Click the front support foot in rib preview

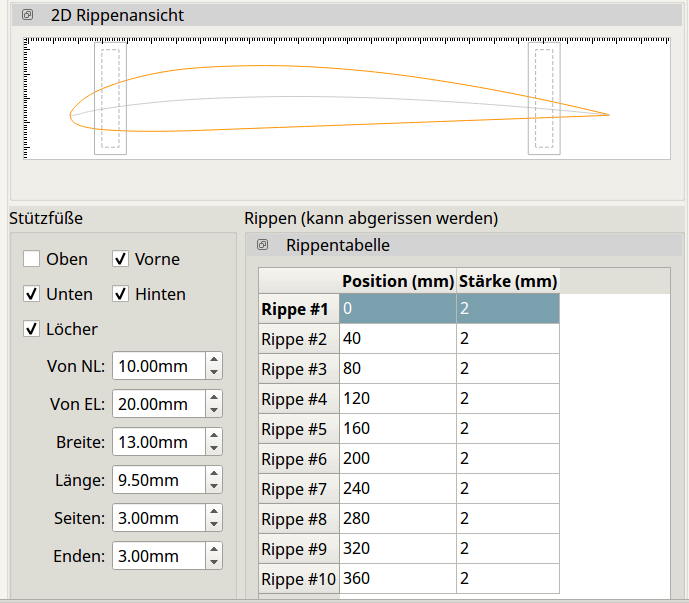click(x=110, y=99)
